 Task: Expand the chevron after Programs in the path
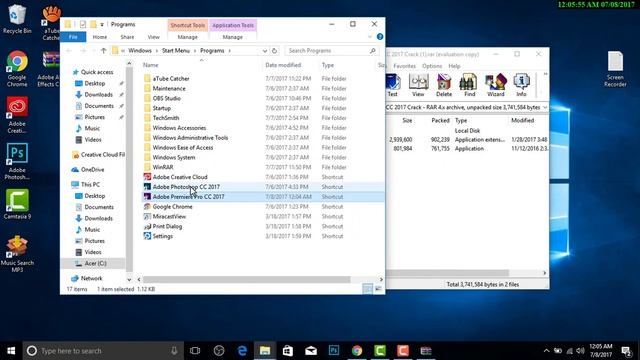[229, 51]
